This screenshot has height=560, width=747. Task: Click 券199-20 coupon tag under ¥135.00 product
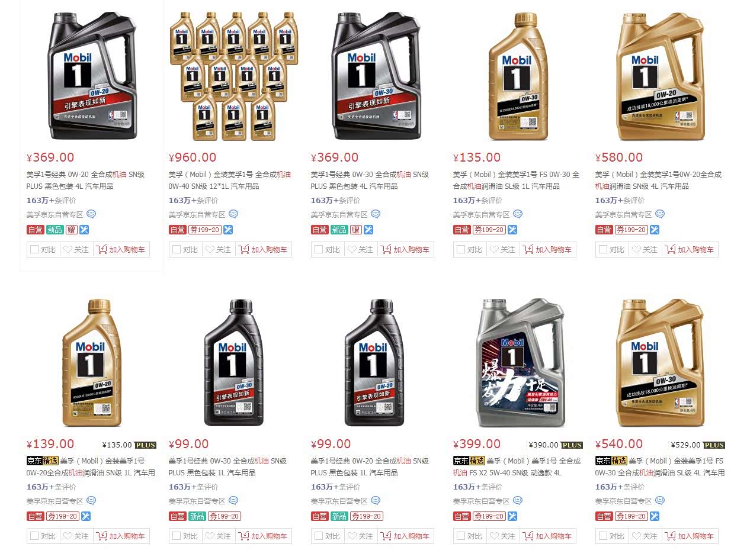point(489,230)
